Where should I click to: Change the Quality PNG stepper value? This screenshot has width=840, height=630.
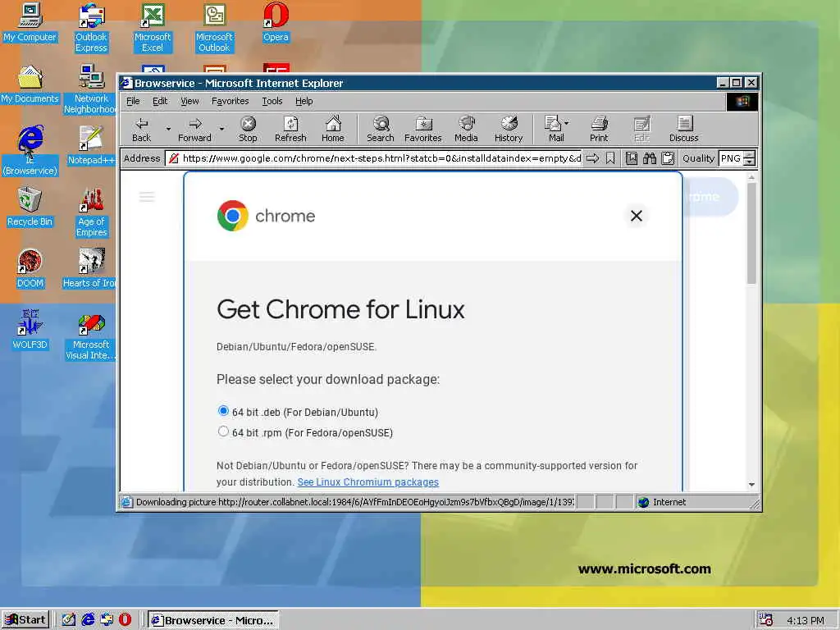point(750,158)
